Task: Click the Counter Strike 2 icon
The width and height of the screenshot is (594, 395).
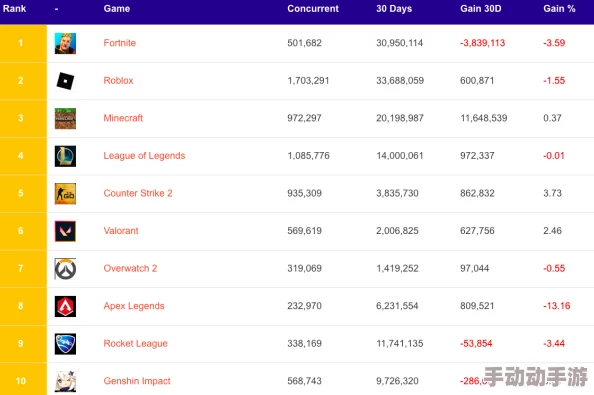Action: [65, 194]
